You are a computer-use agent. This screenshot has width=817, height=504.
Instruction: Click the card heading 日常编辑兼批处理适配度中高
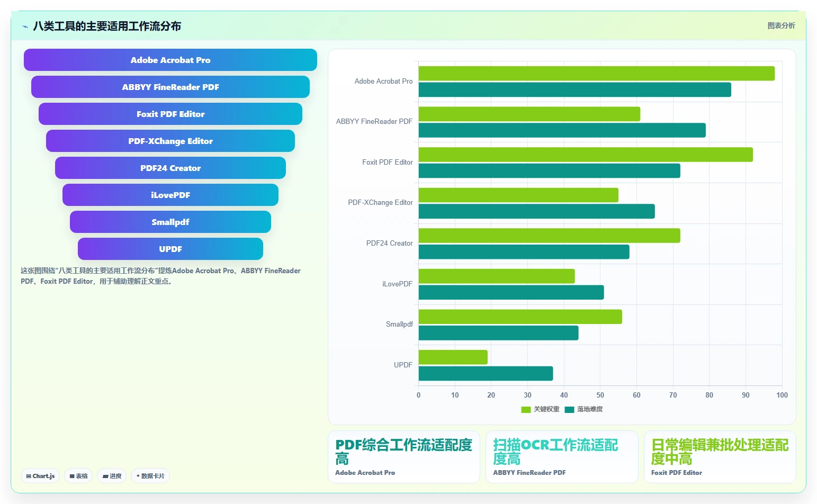[x=720, y=452]
